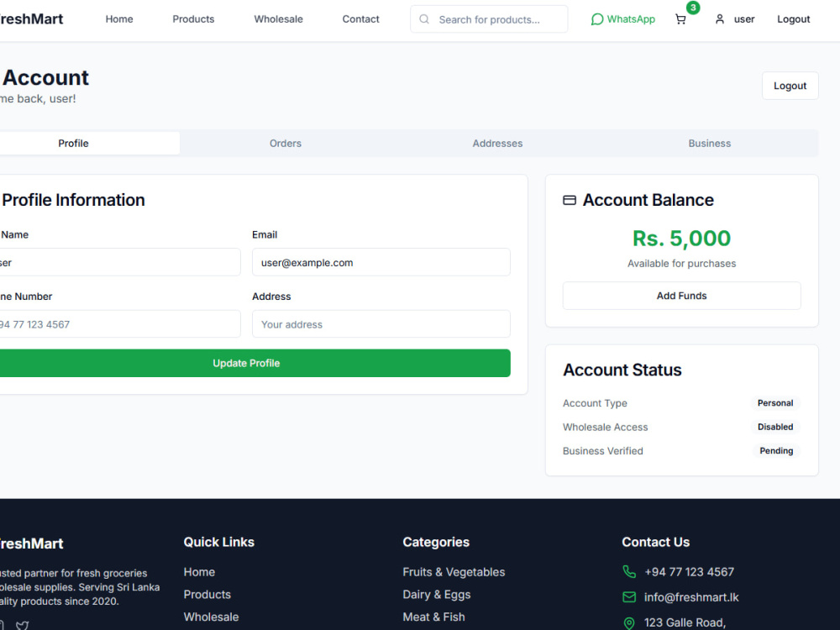
Task: Open Home under footer Quick Links
Action: [199, 571]
